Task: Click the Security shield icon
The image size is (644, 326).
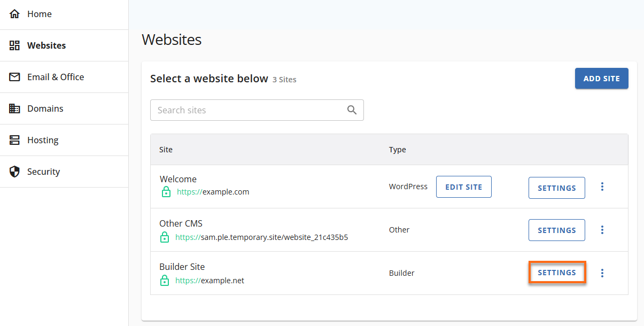Action: (14, 172)
